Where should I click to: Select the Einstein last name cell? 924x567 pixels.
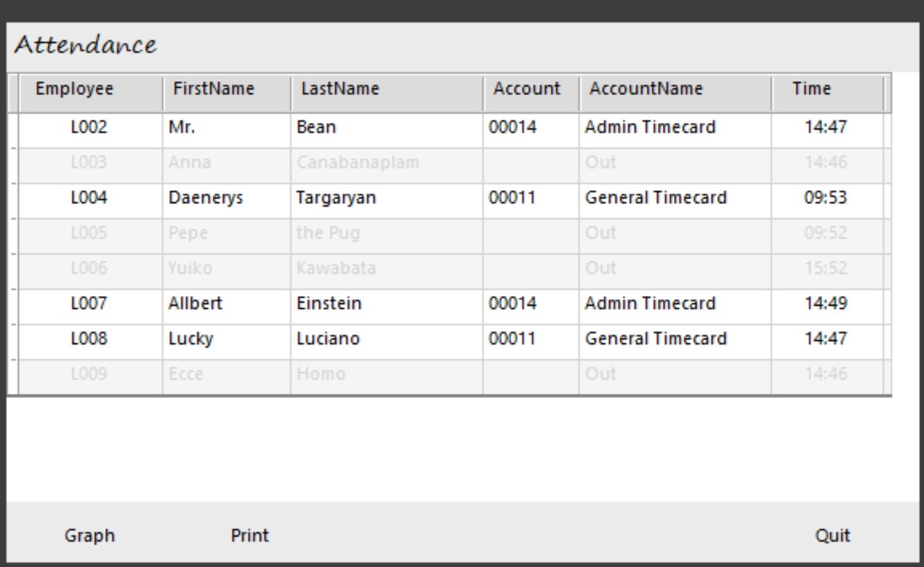point(329,304)
